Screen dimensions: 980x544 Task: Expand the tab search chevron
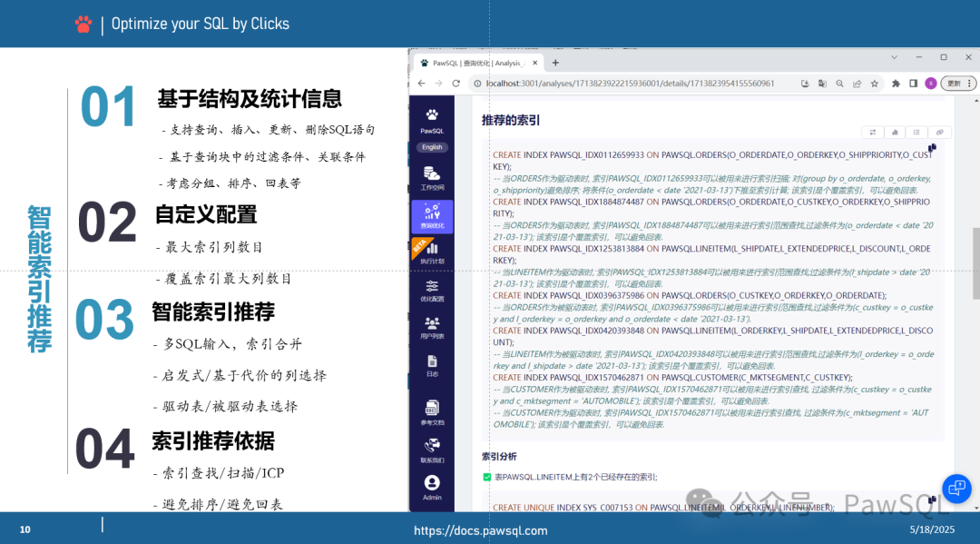pos(895,57)
